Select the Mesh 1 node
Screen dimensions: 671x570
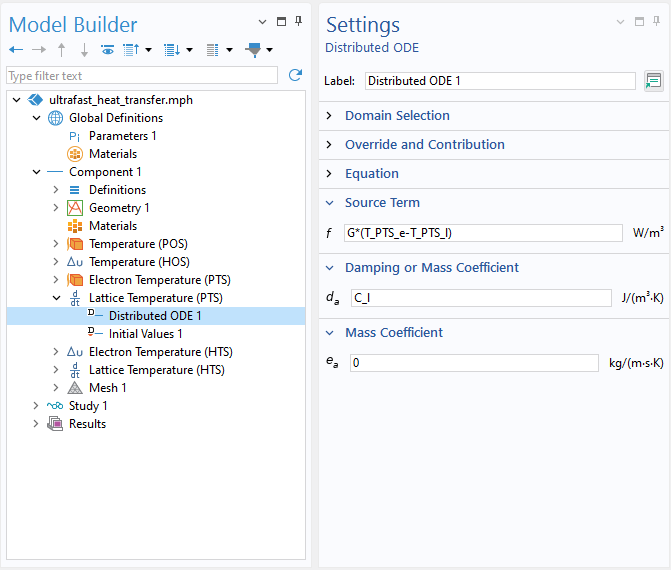[x=107, y=388]
